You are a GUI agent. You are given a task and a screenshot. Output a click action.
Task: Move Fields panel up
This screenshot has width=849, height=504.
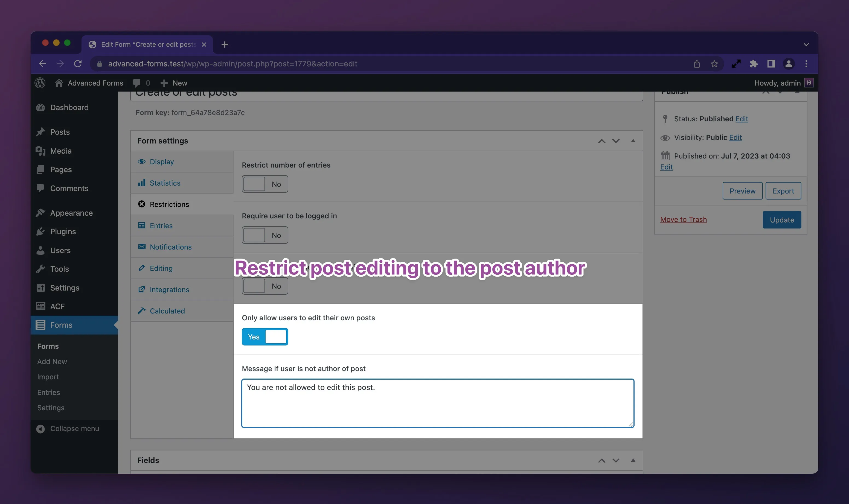coord(601,461)
